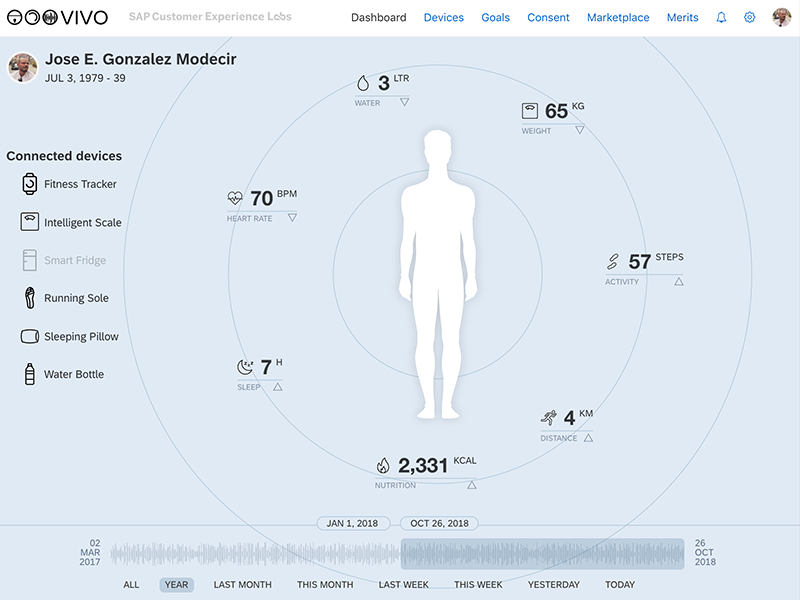Click the Fitness Tracker label
Viewport: 800px width, 600px height.
point(80,184)
